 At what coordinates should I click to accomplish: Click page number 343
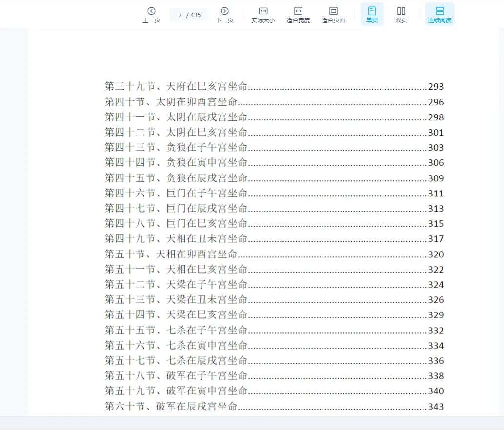pos(436,407)
